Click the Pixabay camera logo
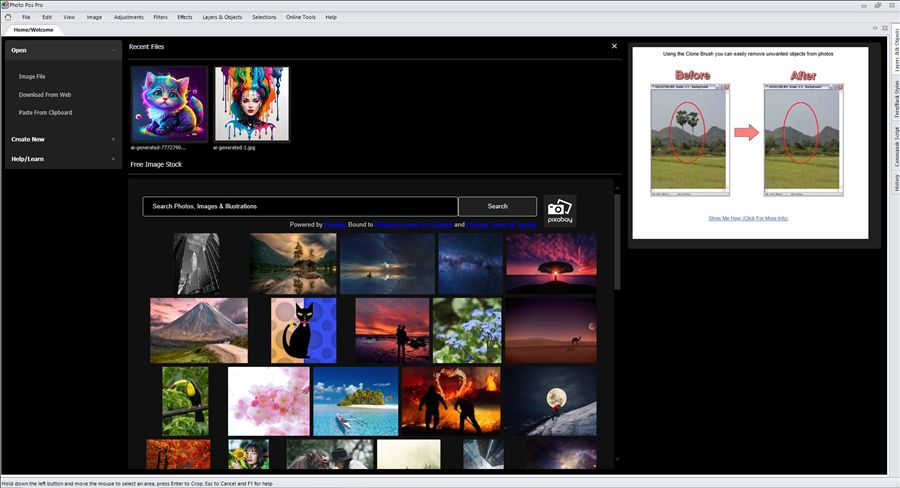 [559, 211]
